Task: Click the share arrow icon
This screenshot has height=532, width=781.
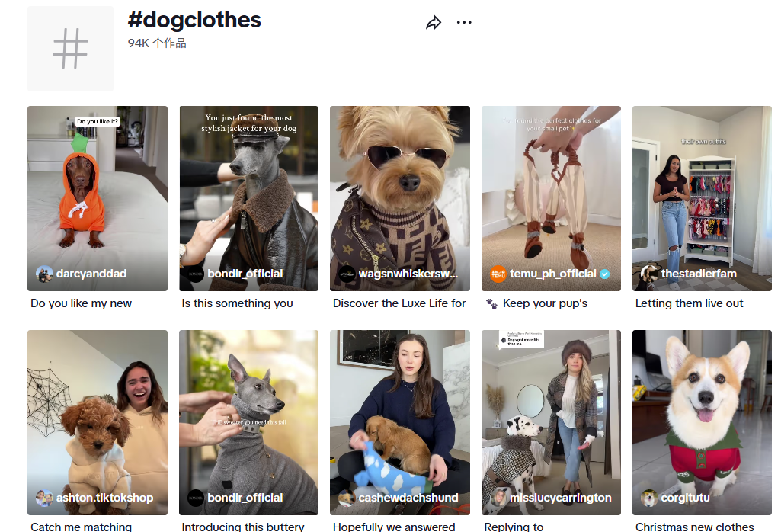Action: (x=434, y=23)
